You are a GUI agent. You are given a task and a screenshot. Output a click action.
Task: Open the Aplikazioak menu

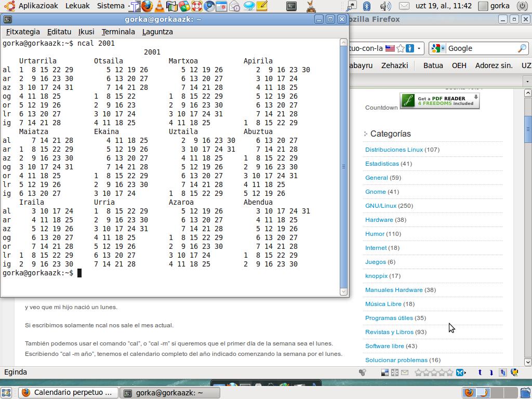[39, 6]
